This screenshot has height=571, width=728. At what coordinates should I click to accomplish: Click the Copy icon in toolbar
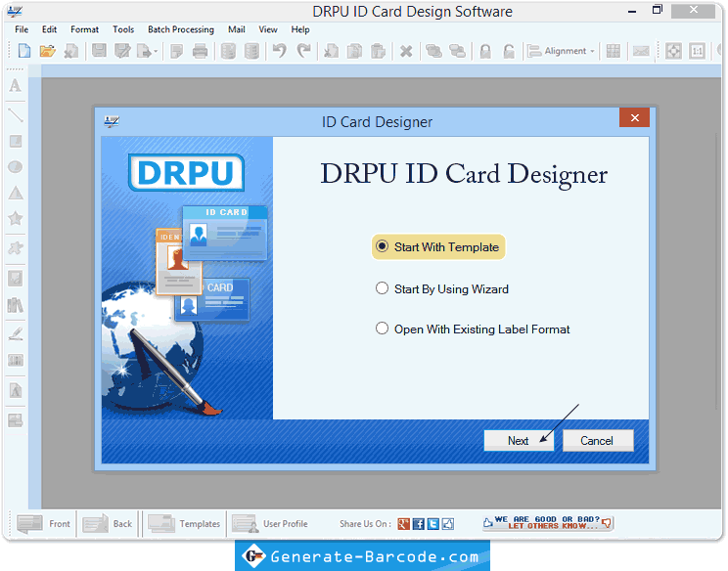click(354, 51)
